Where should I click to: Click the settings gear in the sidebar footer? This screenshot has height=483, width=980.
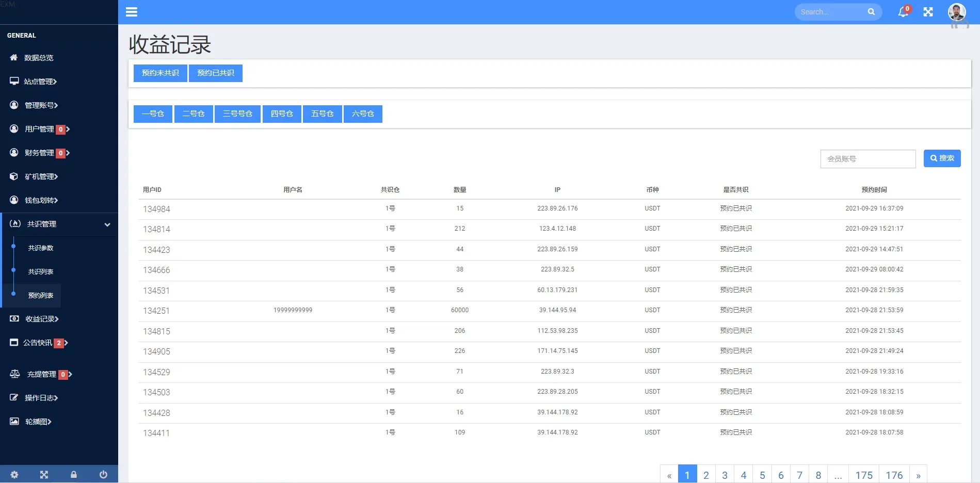point(14,474)
